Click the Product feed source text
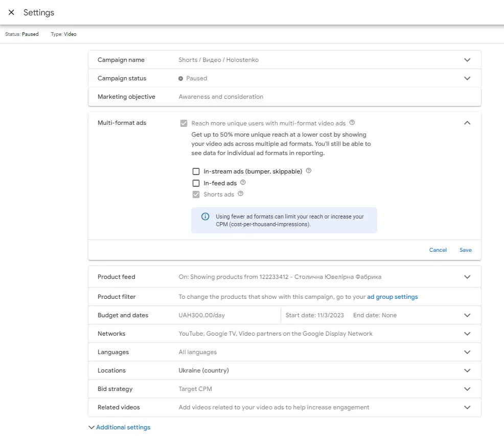Screen dimensions: 504x436 coord(280,277)
